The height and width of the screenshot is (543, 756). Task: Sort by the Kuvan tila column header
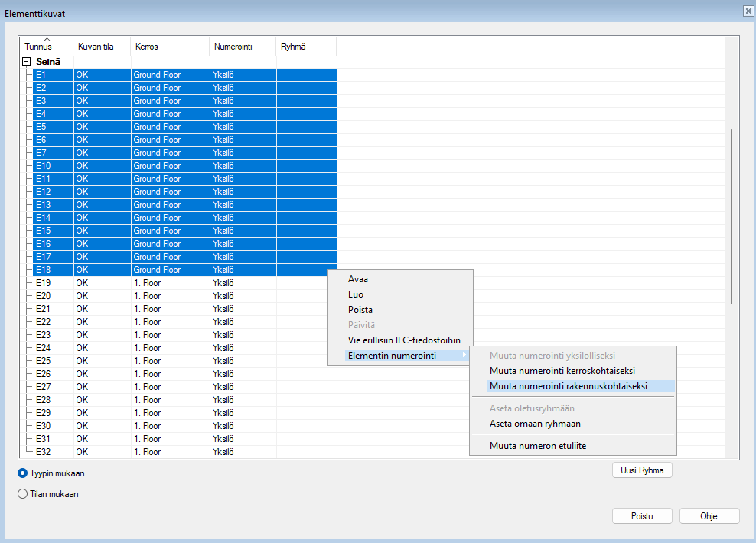click(x=102, y=46)
